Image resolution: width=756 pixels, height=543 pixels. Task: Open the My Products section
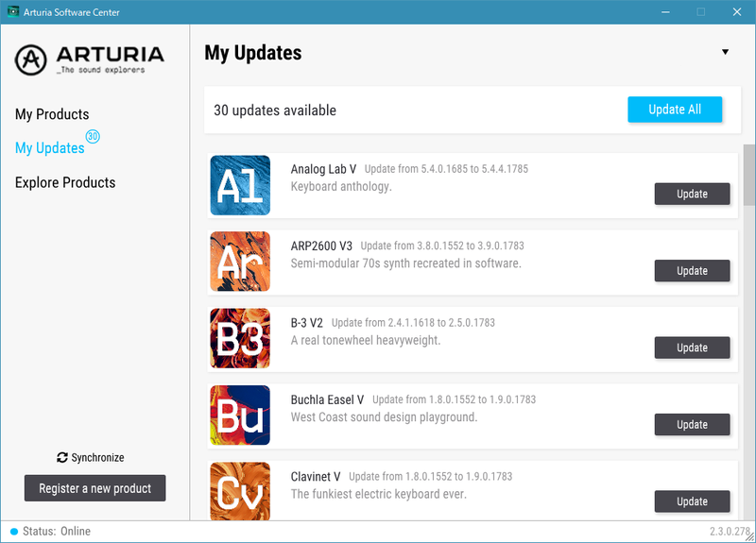(x=52, y=114)
